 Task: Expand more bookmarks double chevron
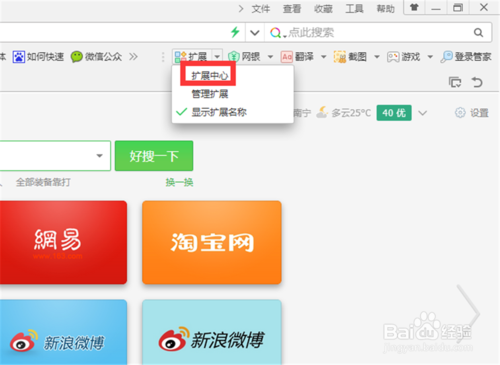pos(133,57)
